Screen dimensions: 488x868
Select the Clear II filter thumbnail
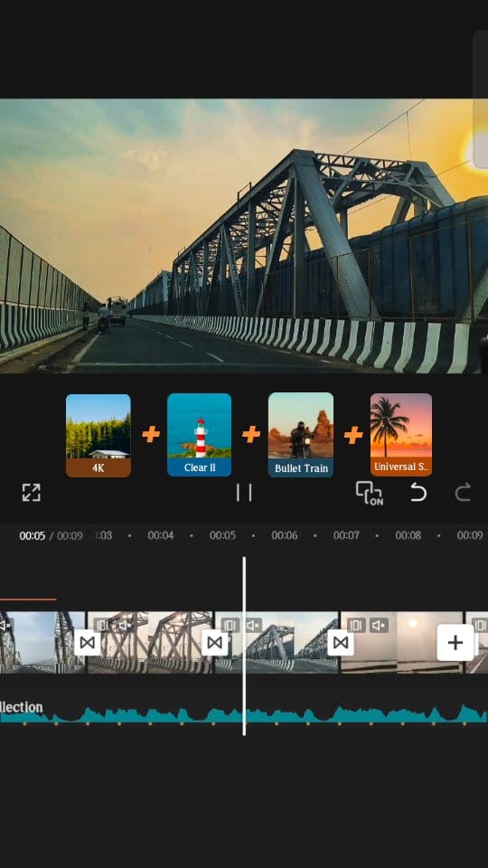(199, 435)
